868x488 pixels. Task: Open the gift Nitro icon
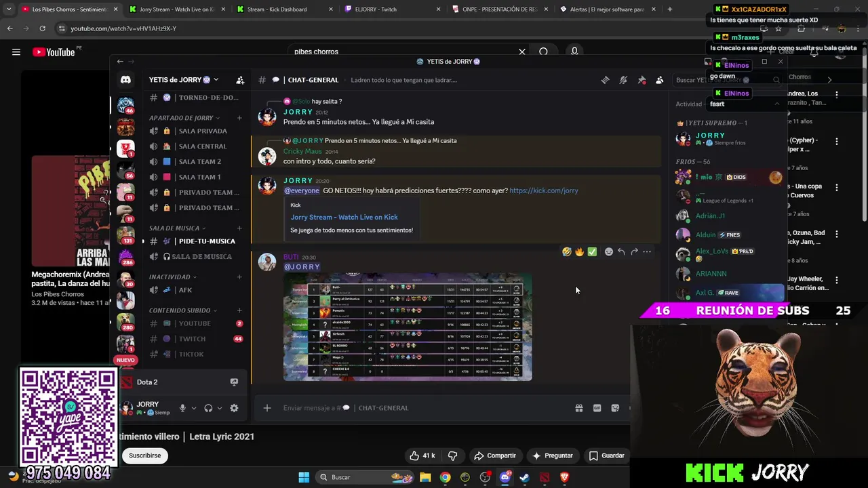pos(579,408)
